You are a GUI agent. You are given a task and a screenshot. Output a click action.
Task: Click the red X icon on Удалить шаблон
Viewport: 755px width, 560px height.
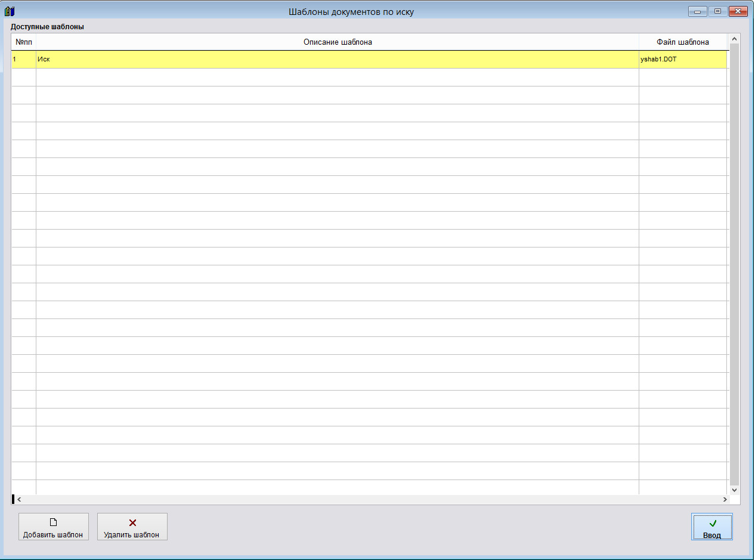132,522
